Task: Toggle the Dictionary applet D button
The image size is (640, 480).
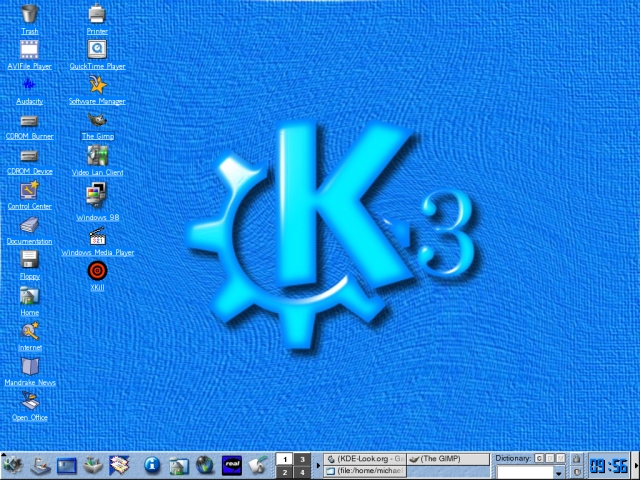Action: point(550,458)
